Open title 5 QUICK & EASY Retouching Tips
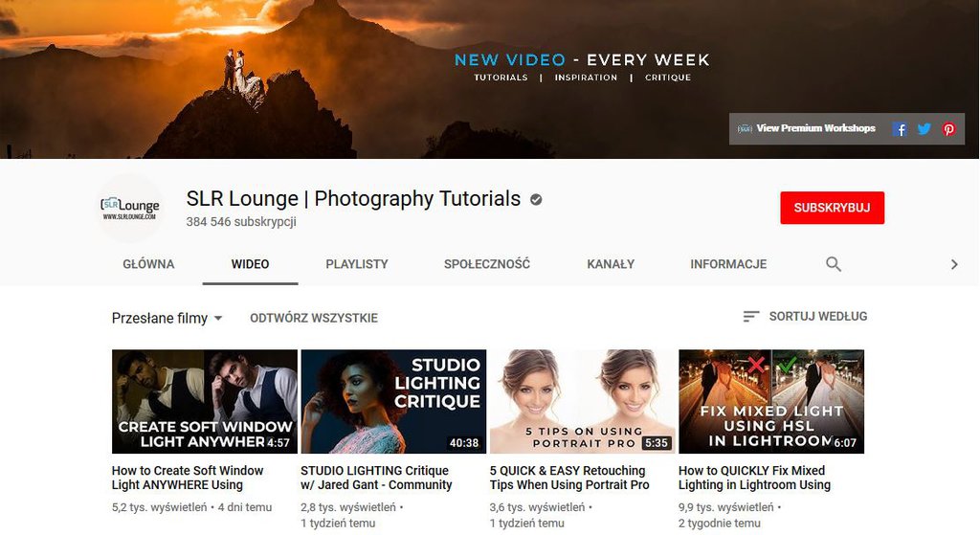This screenshot has height=535, width=980. tap(569, 478)
